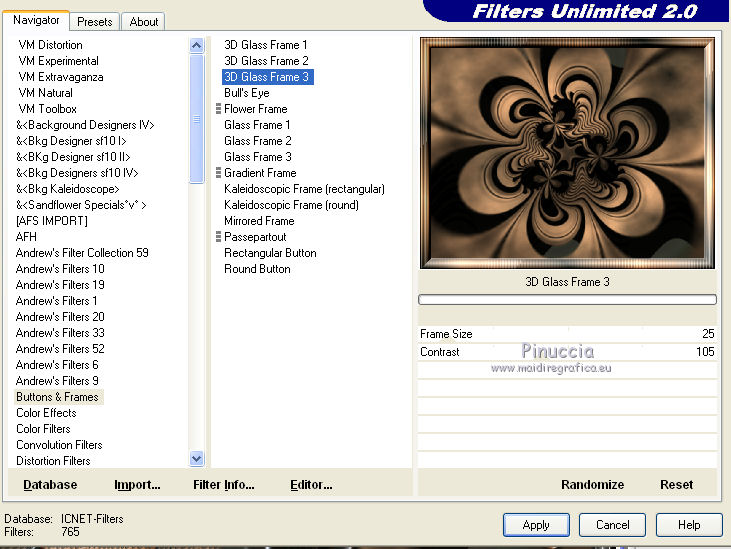Open the About tab

[144, 22]
